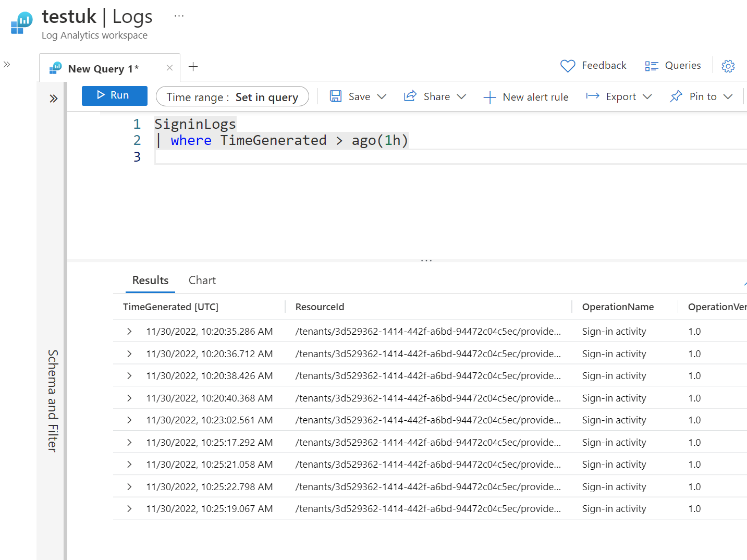Click the Save disk icon
Image resolution: width=747 pixels, height=560 pixels.
point(336,96)
